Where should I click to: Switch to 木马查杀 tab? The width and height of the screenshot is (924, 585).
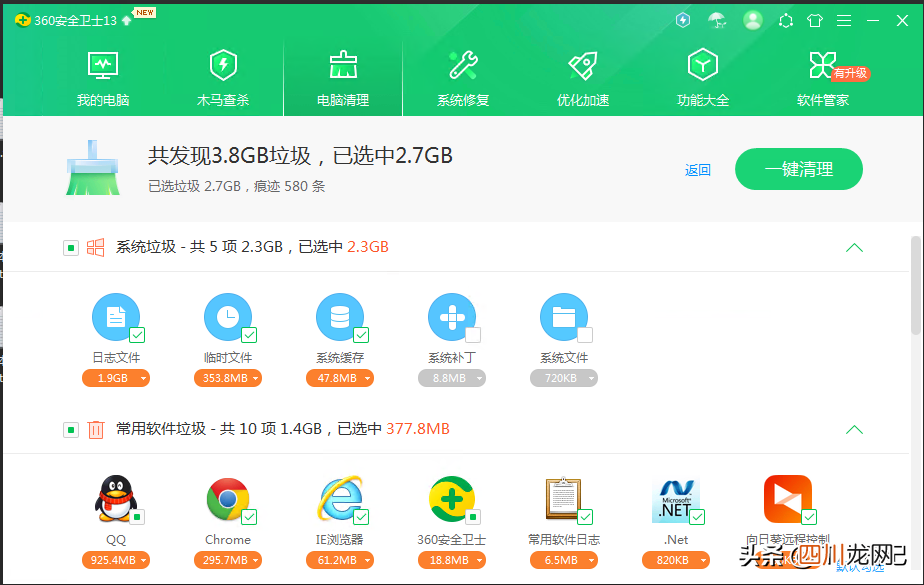[x=223, y=79]
